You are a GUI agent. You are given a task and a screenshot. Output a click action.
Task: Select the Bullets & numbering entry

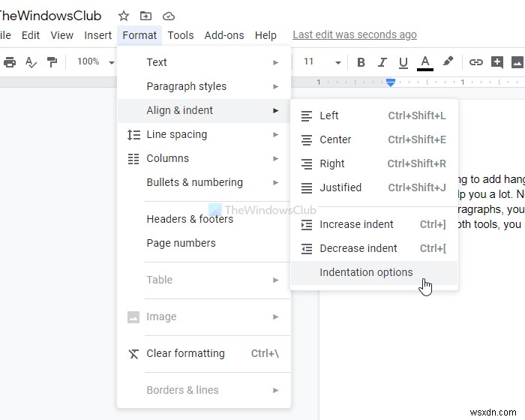(x=204, y=182)
